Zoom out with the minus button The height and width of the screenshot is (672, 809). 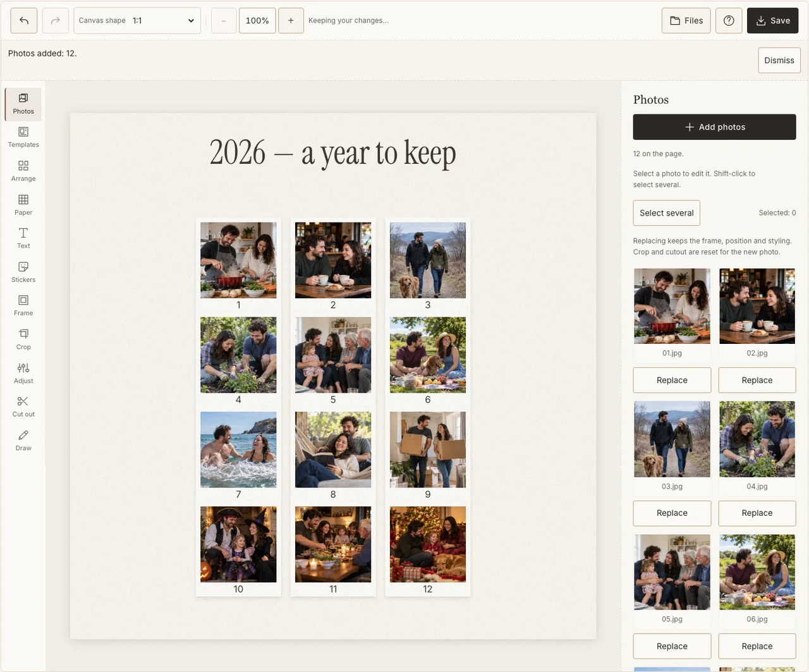point(223,21)
